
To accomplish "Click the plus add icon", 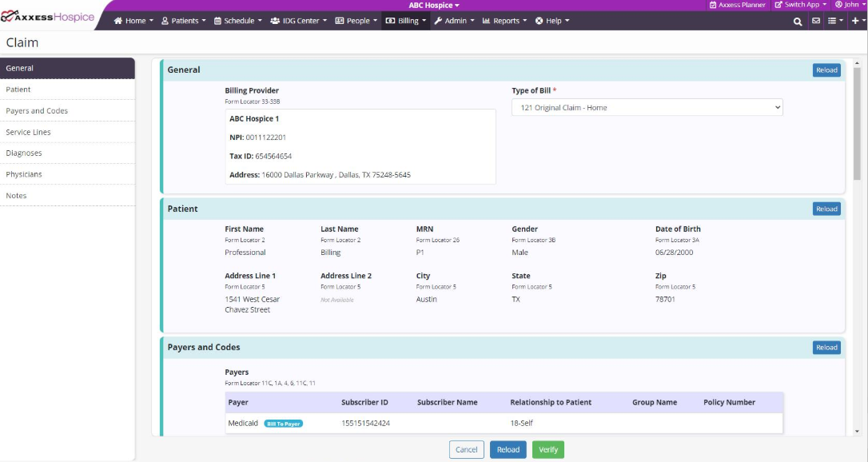I will point(857,22).
